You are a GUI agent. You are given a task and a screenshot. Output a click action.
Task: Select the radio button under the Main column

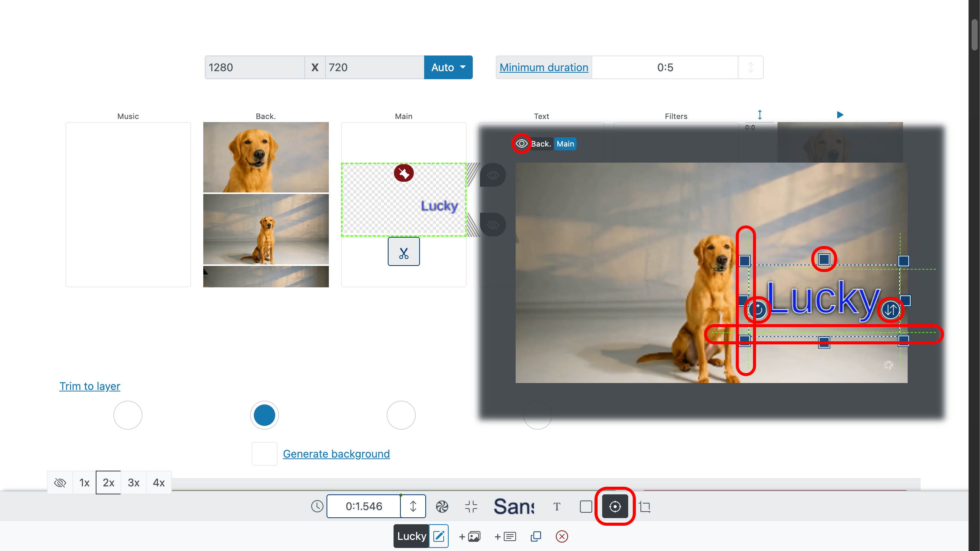coord(401,415)
